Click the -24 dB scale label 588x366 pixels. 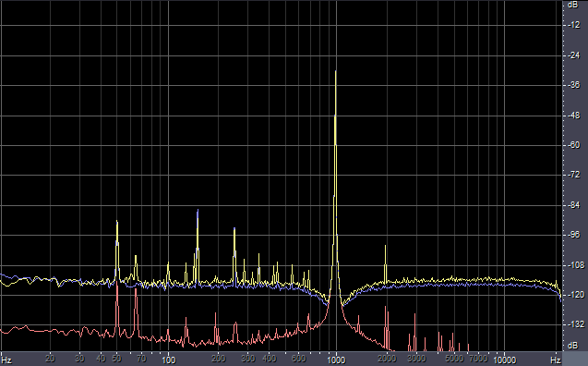click(x=574, y=55)
